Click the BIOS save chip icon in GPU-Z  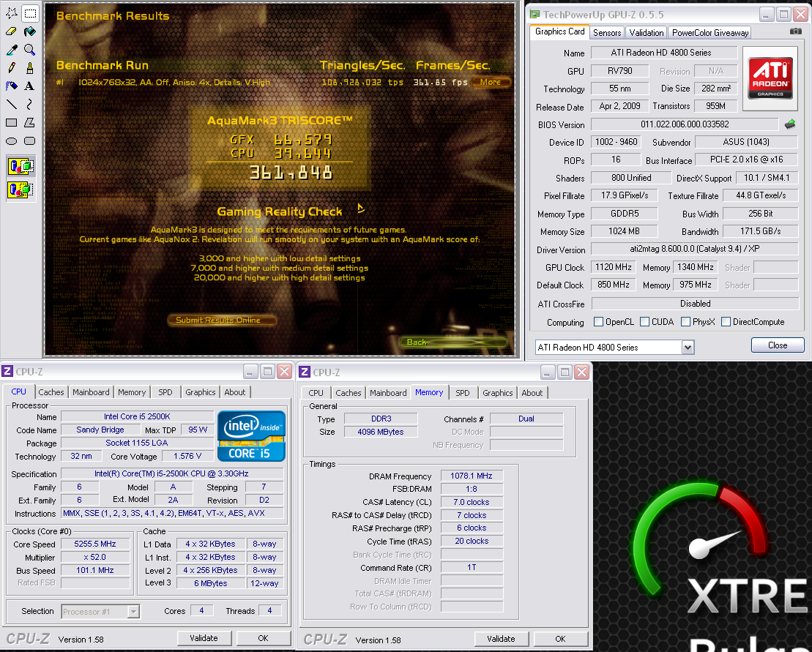[x=790, y=124]
